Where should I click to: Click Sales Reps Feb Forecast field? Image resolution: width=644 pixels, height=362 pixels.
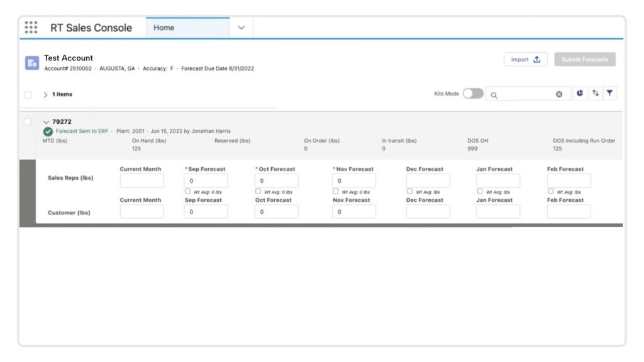pos(569,180)
